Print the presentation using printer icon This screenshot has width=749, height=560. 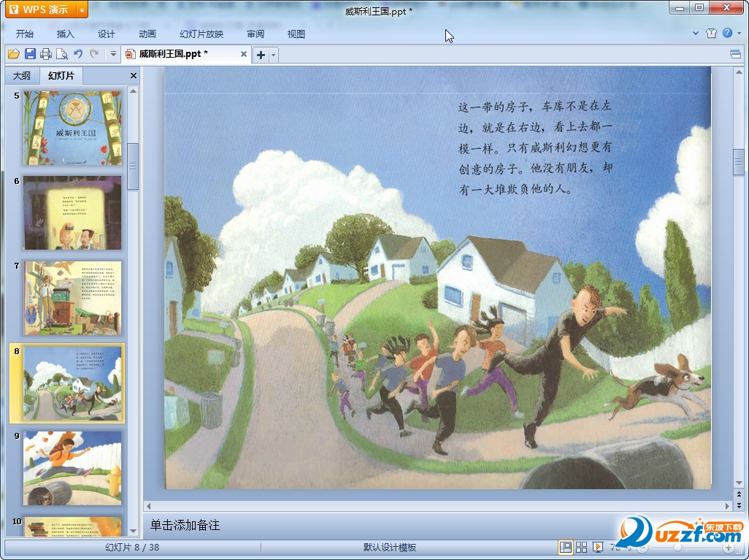click(46, 54)
